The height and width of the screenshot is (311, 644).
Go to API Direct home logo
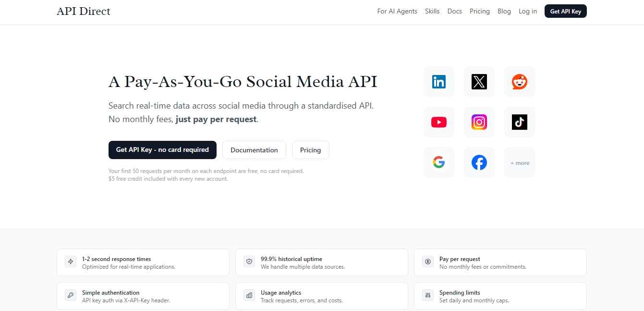point(84,11)
